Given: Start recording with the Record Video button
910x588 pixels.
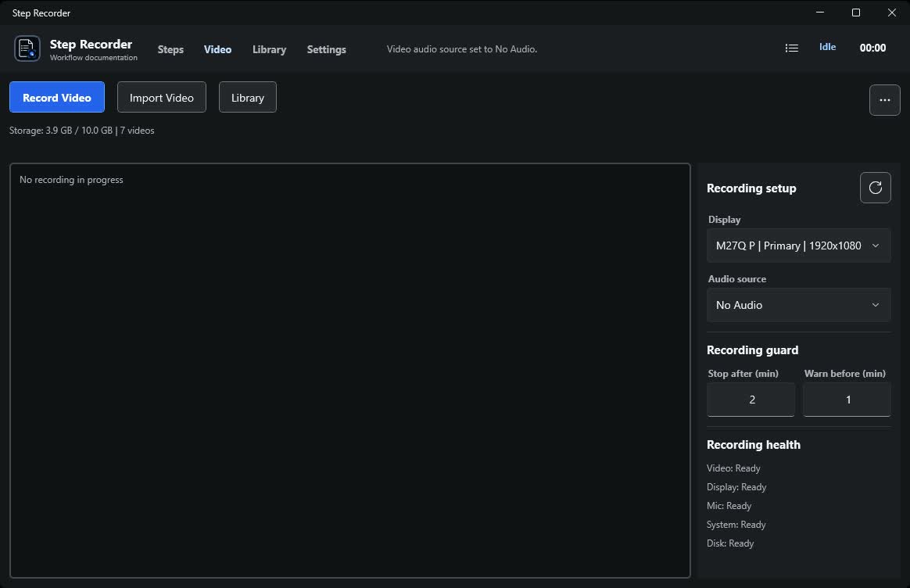Looking at the screenshot, I should [x=57, y=97].
